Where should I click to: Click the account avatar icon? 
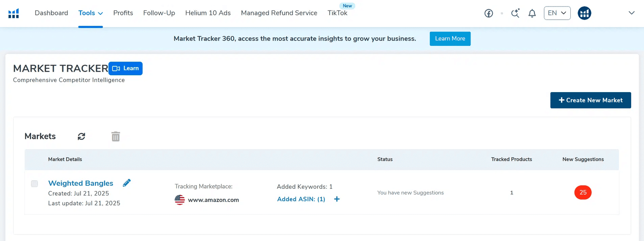(x=584, y=13)
